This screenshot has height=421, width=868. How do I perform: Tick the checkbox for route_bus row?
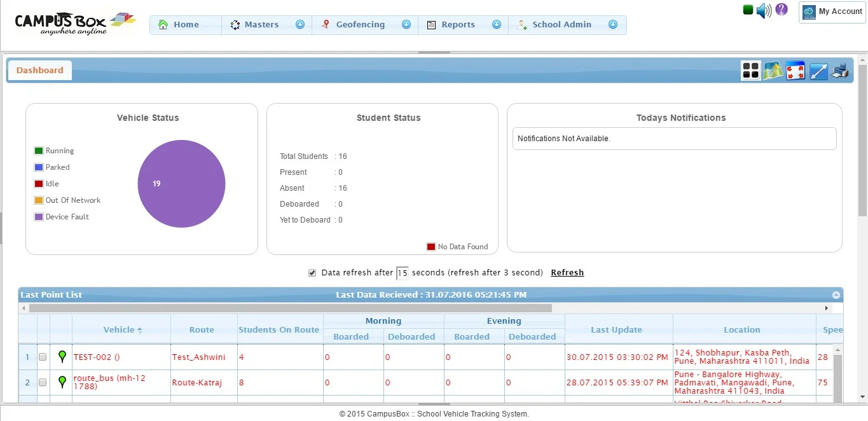tap(43, 383)
